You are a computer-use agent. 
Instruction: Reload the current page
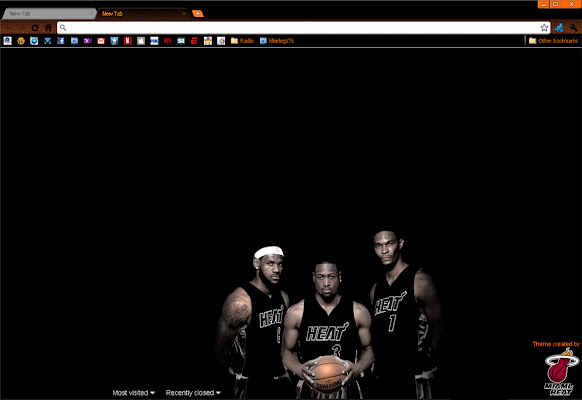point(35,28)
